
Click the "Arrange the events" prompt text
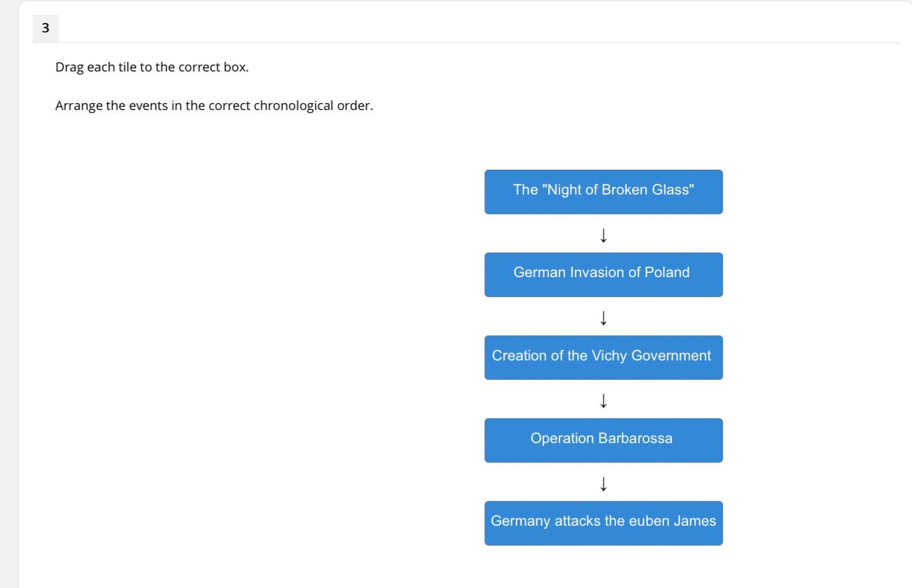[214, 106]
